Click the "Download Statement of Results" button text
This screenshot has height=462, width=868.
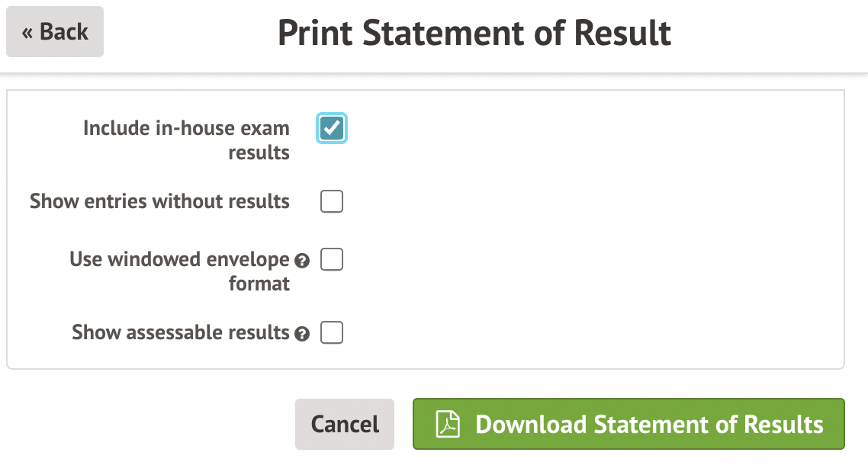pos(649,425)
